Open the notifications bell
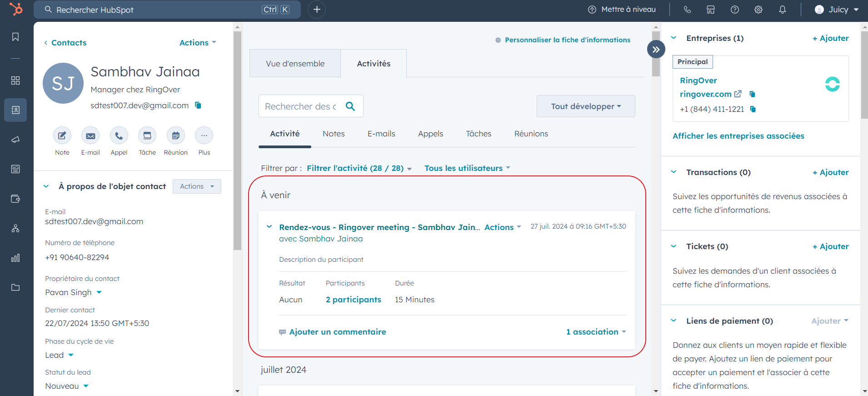Viewport: 868px width, 396px height. pyautogui.click(x=783, y=10)
